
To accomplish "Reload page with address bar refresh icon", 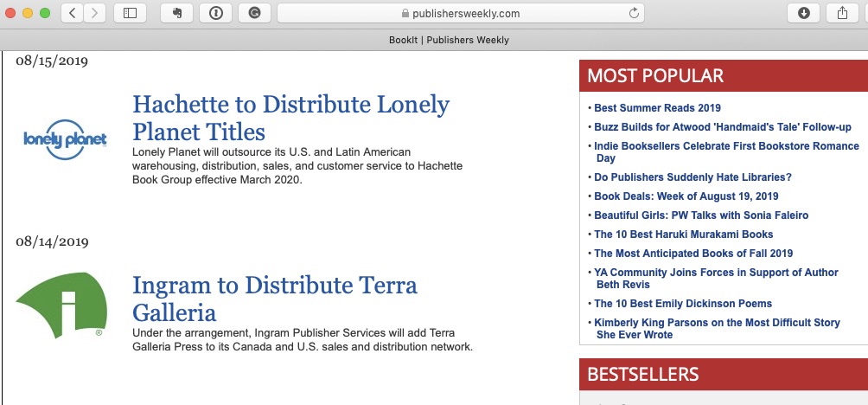I will point(635,13).
